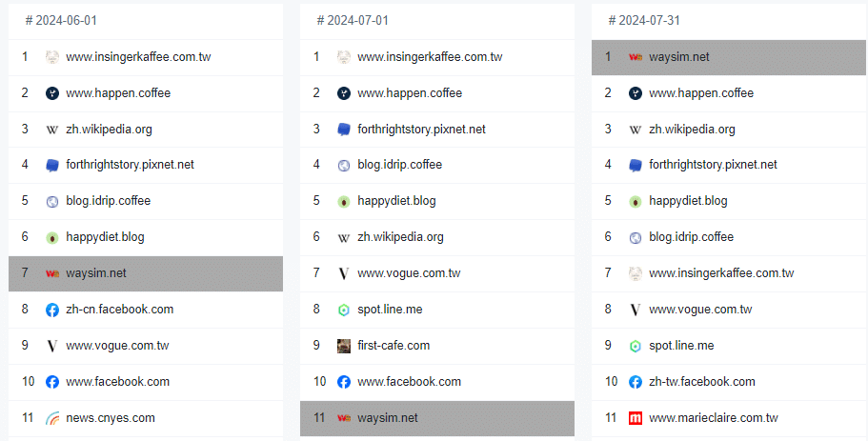Open www.insingerkaffee.com.tw link under 2024-06-01
This screenshot has width=868, height=441.
tap(138, 57)
